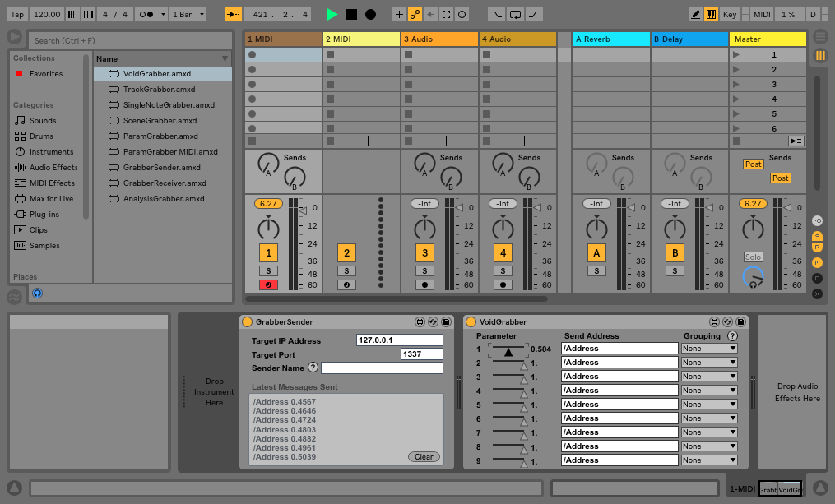Open the MIDI Effects category
Screen dimensions: 835x504
(x=52, y=183)
